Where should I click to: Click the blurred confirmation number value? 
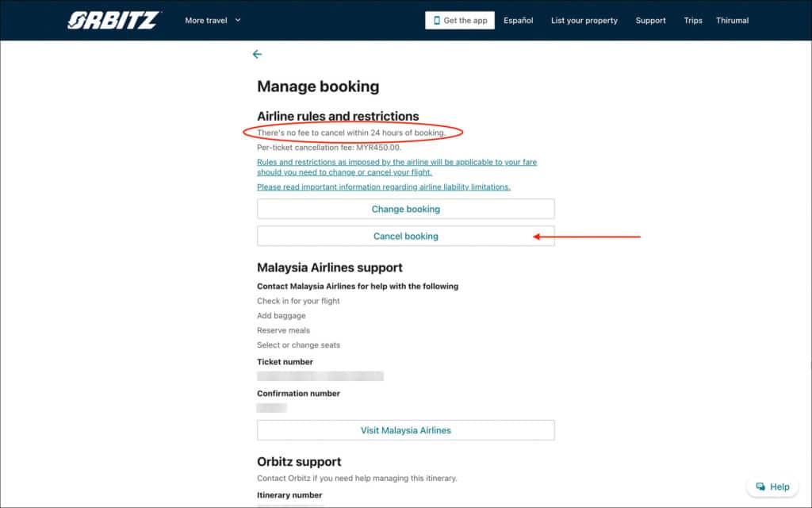point(272,408)
